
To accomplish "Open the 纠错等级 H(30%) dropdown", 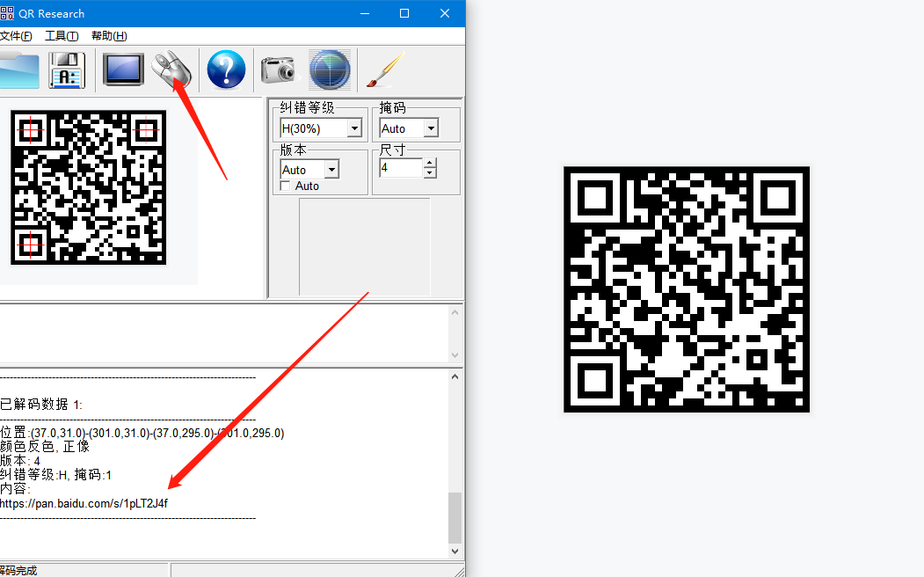I will [x=354, y=128].
